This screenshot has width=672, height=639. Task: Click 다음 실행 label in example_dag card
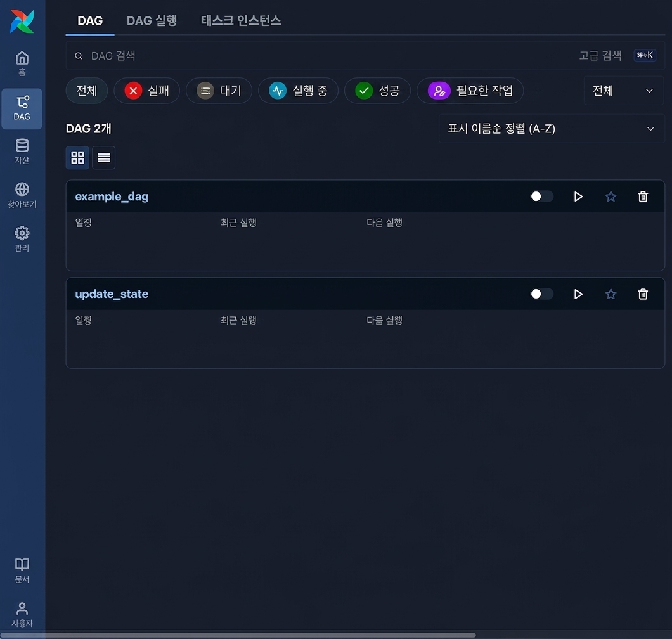coord(384,223)
